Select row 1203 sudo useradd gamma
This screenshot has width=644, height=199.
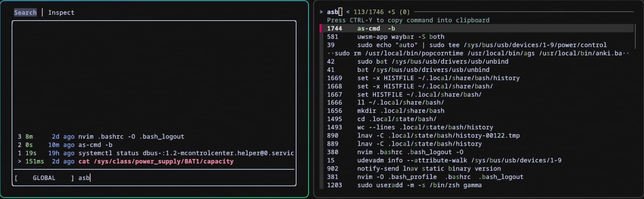[477, 185]
